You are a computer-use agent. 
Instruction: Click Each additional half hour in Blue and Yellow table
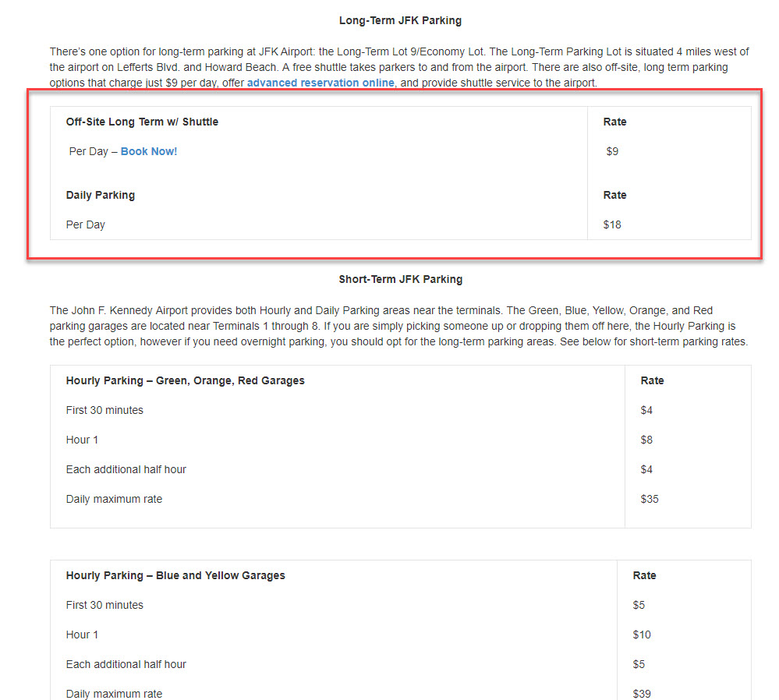coord(126,664)
